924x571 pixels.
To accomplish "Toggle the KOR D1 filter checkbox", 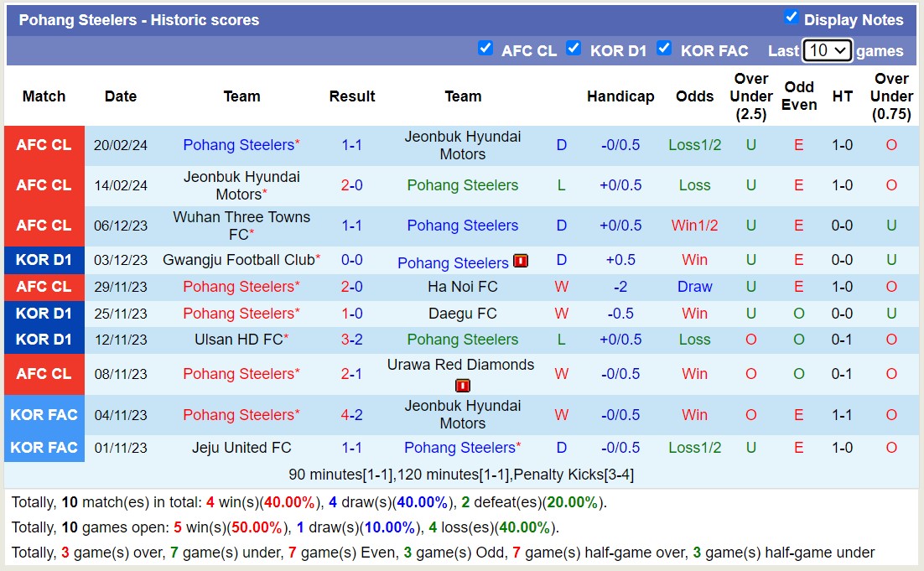I will (x=574, y=49).
